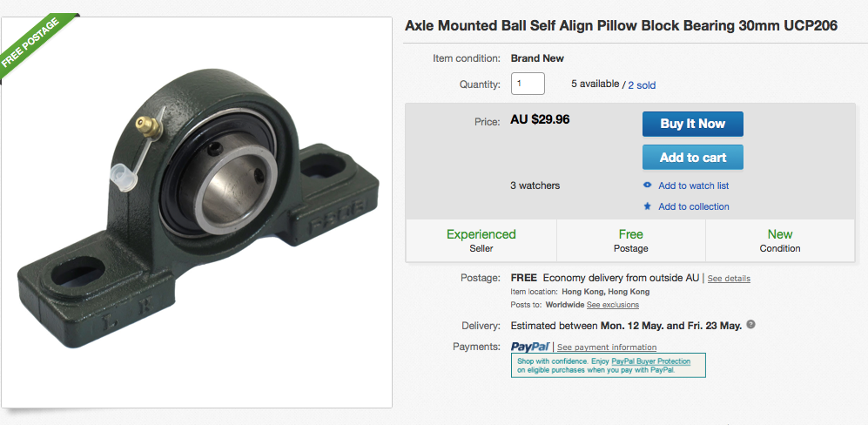
Task: Click the "New Condition" badge
Action: pos(780,240)
